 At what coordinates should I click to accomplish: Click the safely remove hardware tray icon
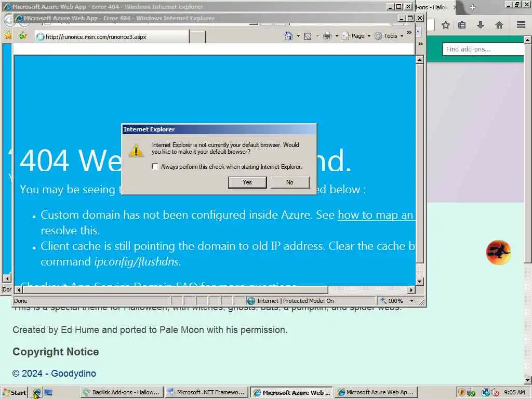tap(471, 393)
